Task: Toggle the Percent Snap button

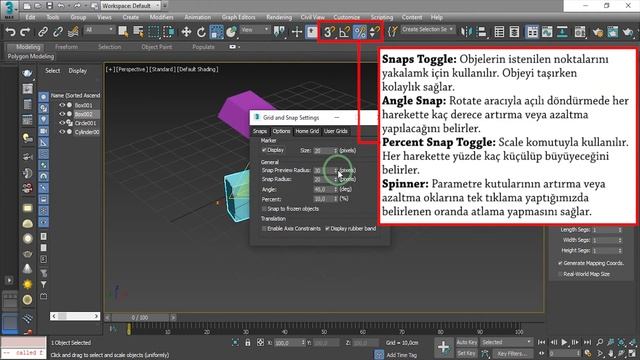Action: (x=360, y=31)
